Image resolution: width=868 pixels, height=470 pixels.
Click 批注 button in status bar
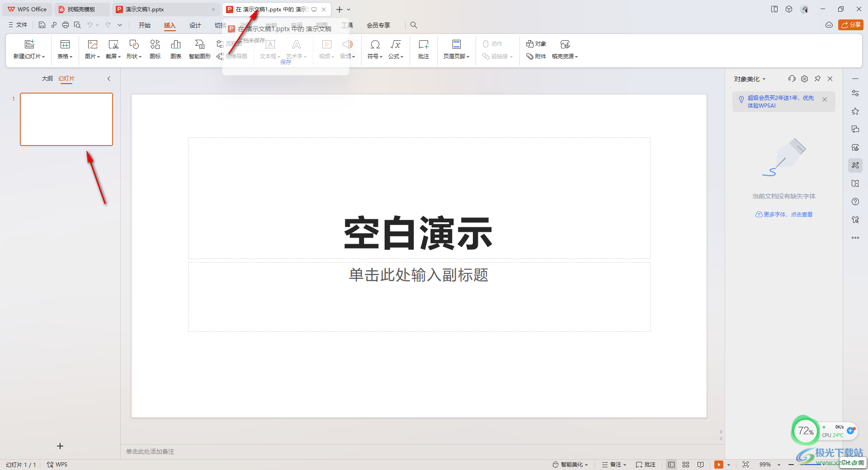pos(646,465)
